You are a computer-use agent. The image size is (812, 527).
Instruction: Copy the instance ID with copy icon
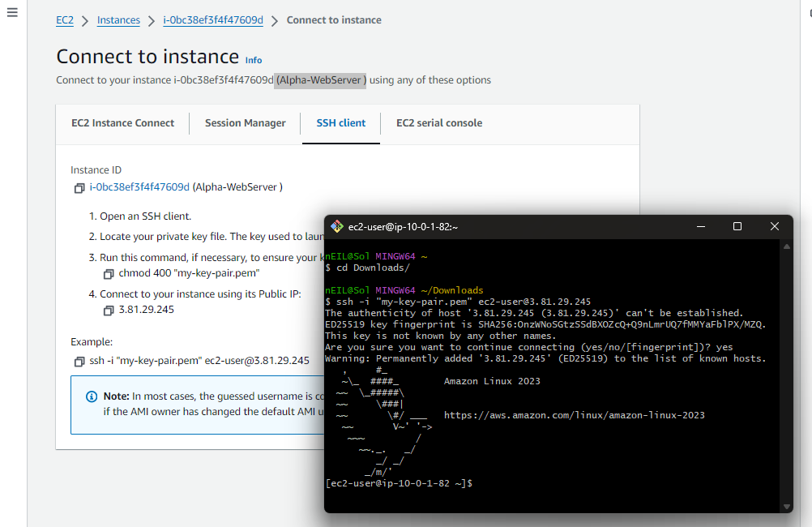click(79, 188)
